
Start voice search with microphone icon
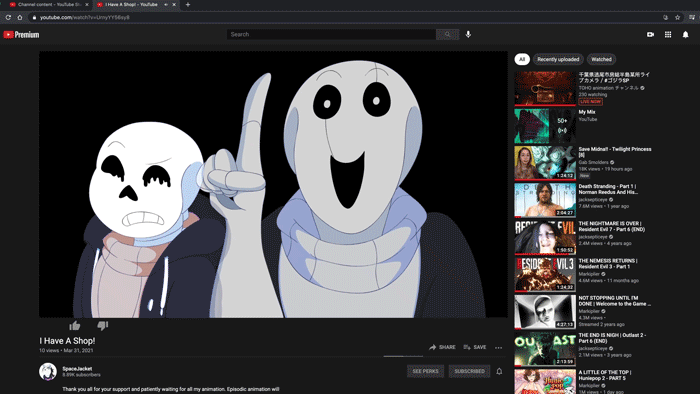coord(468,34)
